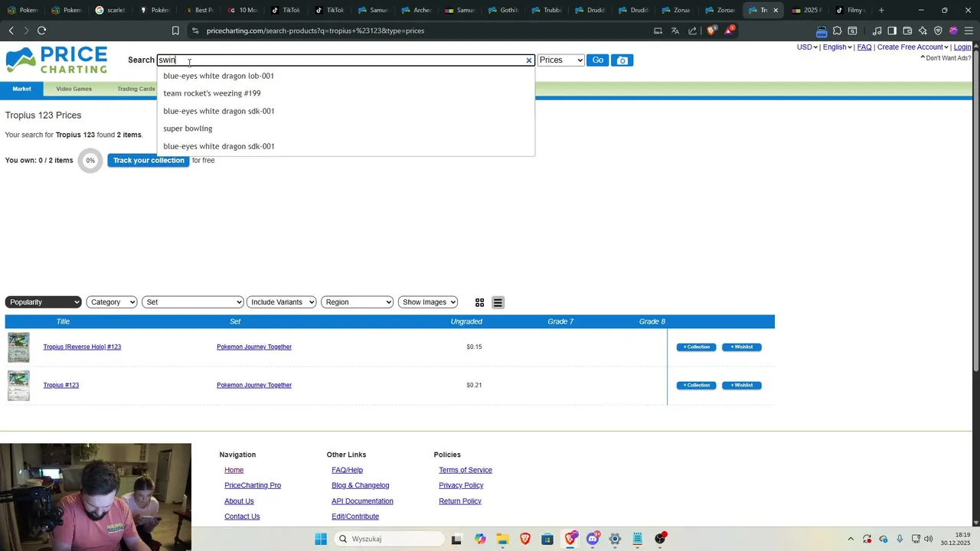Add Tropius Reverse Holo to collection
Image resolution: width=980 pixels, height=551 pixels.
(697, 347)
